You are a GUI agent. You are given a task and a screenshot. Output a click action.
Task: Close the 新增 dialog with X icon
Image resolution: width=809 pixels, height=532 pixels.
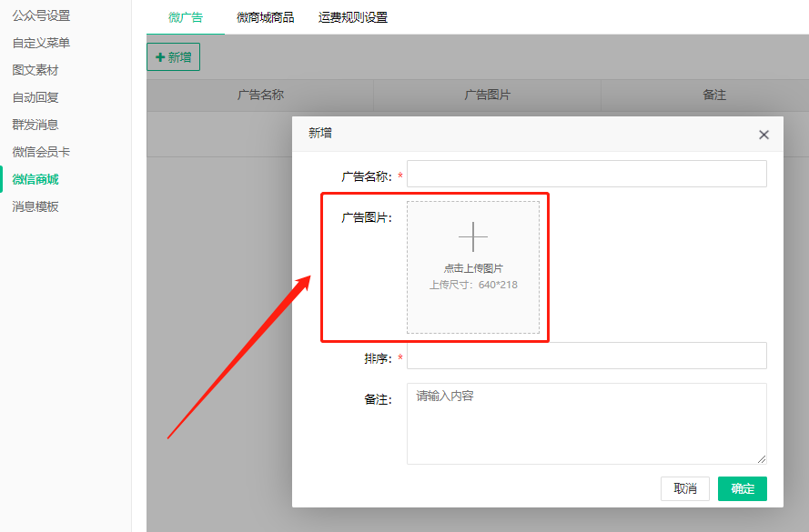coord(763,135)
